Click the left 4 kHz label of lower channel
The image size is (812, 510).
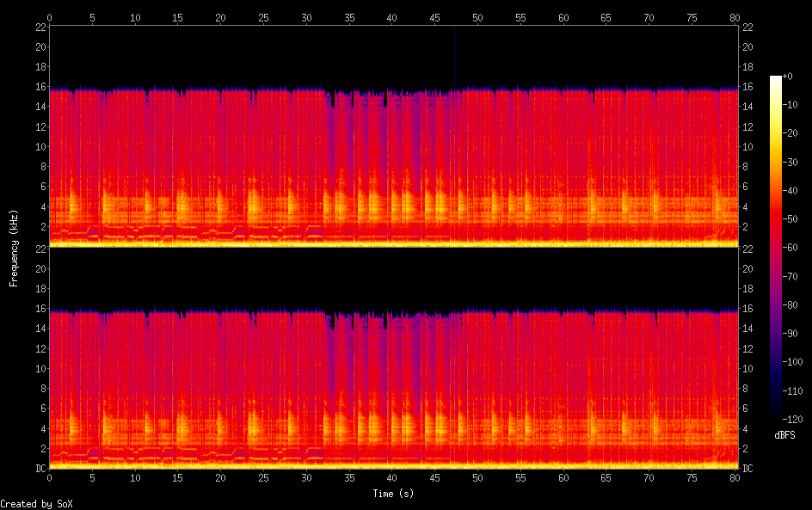pyautogui.click(x=41, y=428)
